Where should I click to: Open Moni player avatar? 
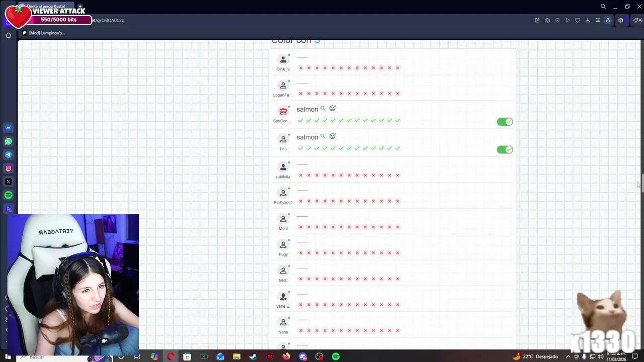click(283, 219)
